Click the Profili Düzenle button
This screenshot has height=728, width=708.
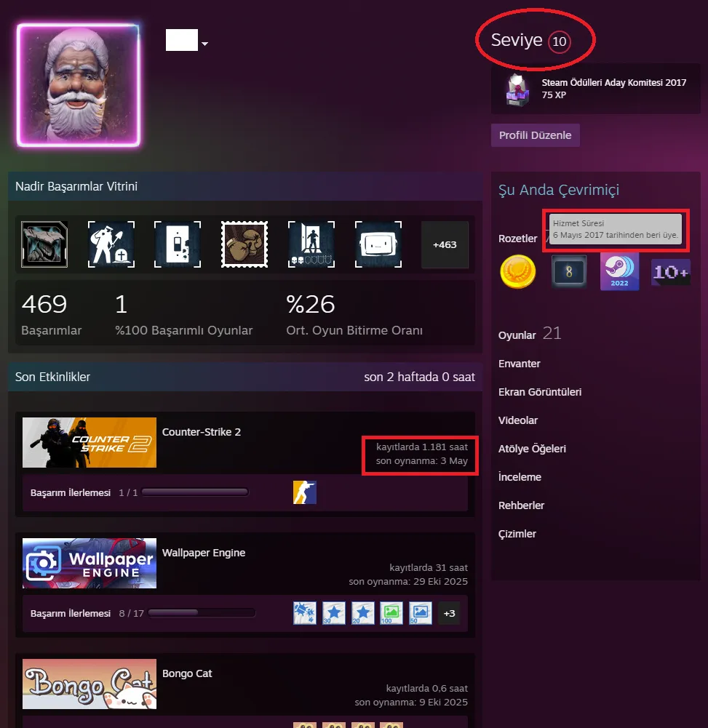click(535, 135)
